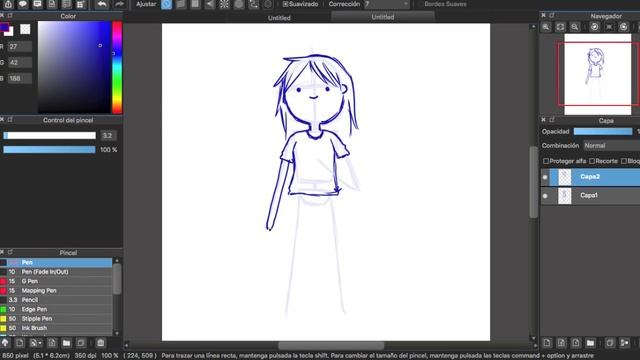Image resolution: width=640 pixels, height=360 pixels.
Task: Rotate the canvas left in Navegador
Action: click(x=594, y=27)
